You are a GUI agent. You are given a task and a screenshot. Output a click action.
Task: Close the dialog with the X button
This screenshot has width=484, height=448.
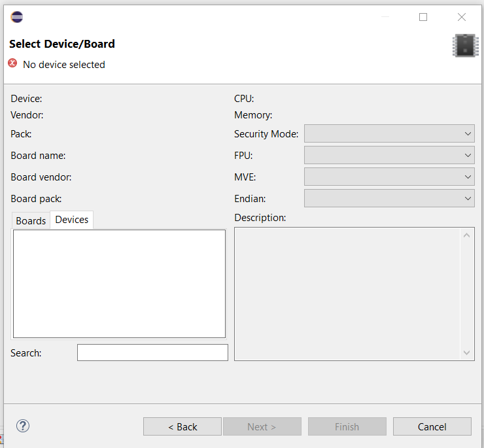(462, 17)
